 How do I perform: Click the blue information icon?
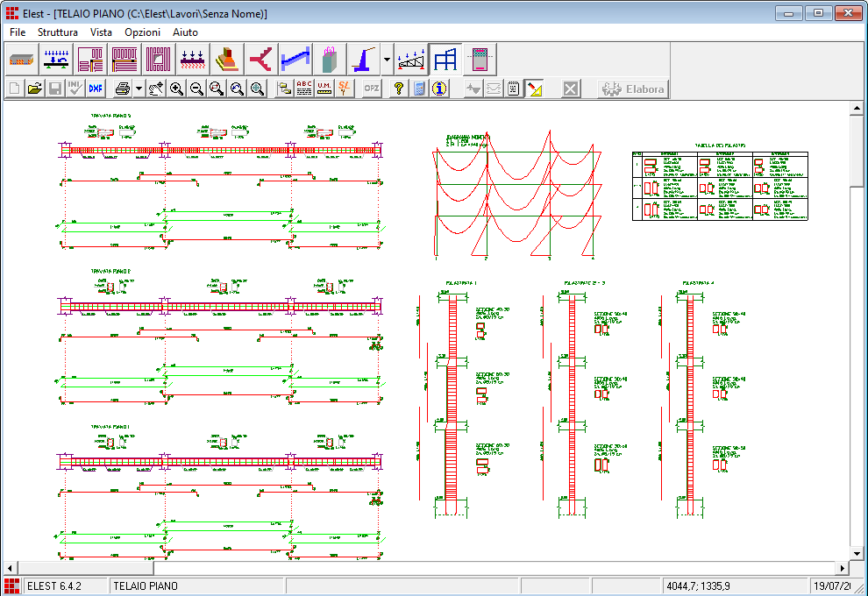[439, 89]
